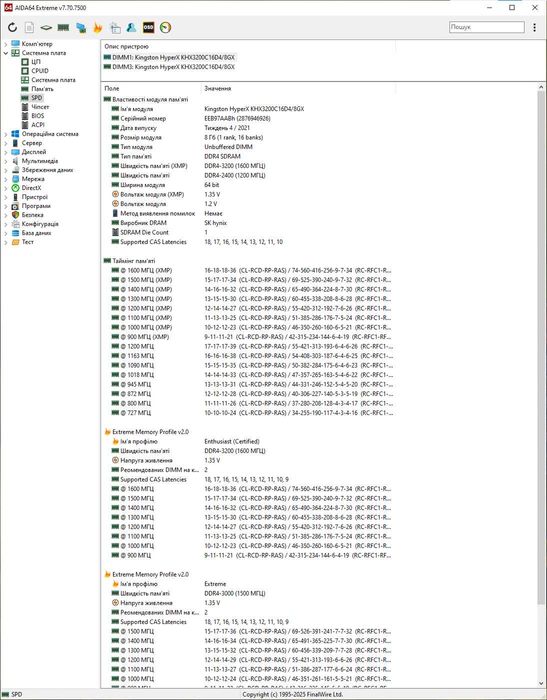The height and width of the screenshot is (700, 547).
Task: Click the Пошук search field
Action: point(487,27)
